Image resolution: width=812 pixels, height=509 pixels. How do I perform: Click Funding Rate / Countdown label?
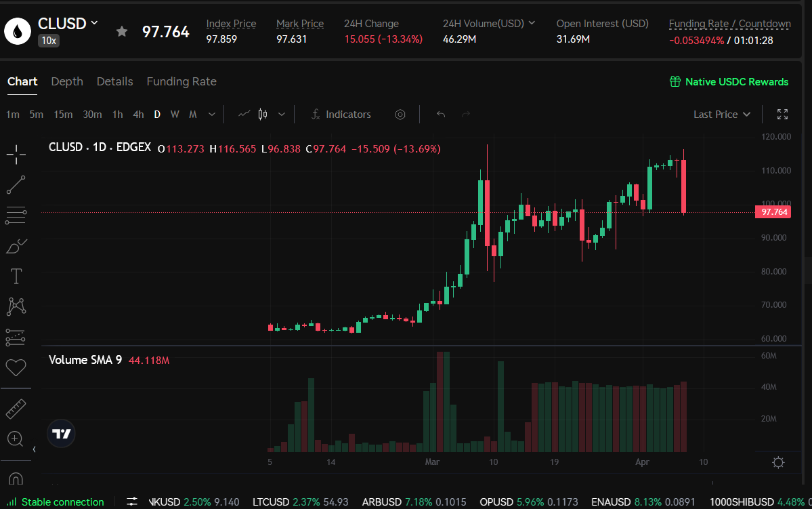point(729,24)
